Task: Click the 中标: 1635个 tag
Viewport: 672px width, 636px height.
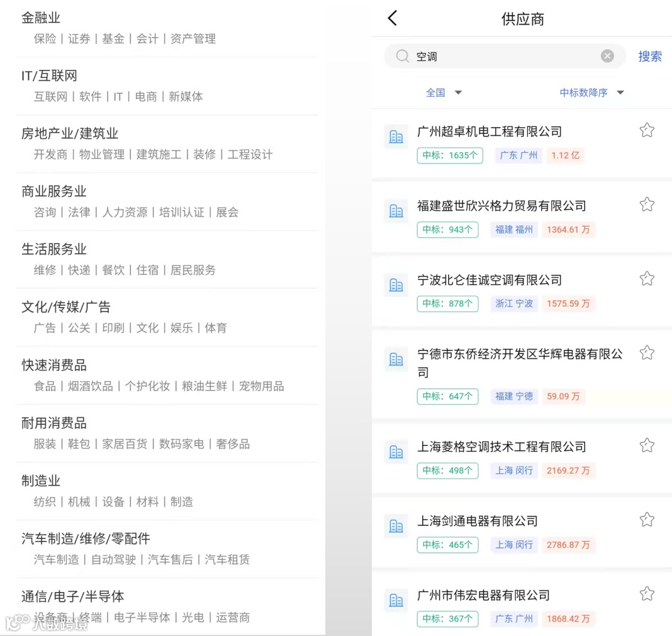Action: tap(449, 155)
